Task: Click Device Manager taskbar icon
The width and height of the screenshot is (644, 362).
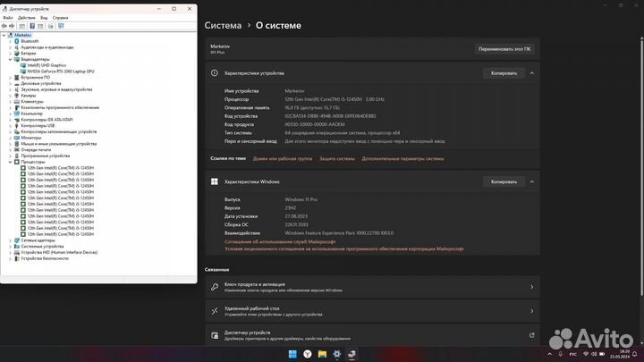Action: (352, 354)
